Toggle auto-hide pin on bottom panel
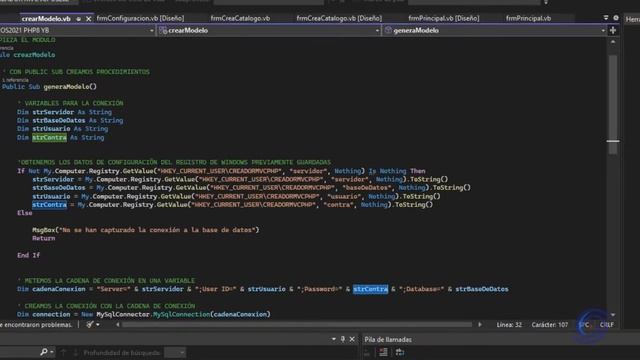The height and width of the screenshot is (360, 640). (x=343, y=339)
